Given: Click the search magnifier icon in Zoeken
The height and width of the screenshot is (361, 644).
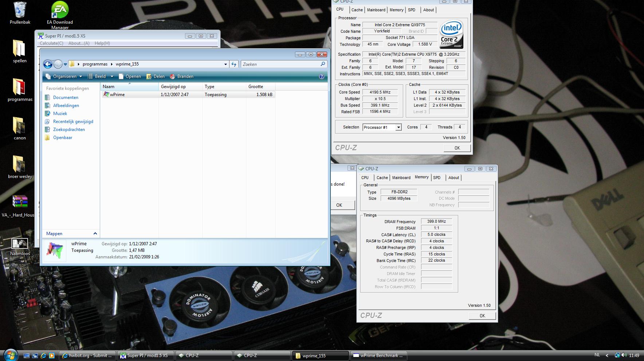Looking at the screenshot, I should pos(323,64).
